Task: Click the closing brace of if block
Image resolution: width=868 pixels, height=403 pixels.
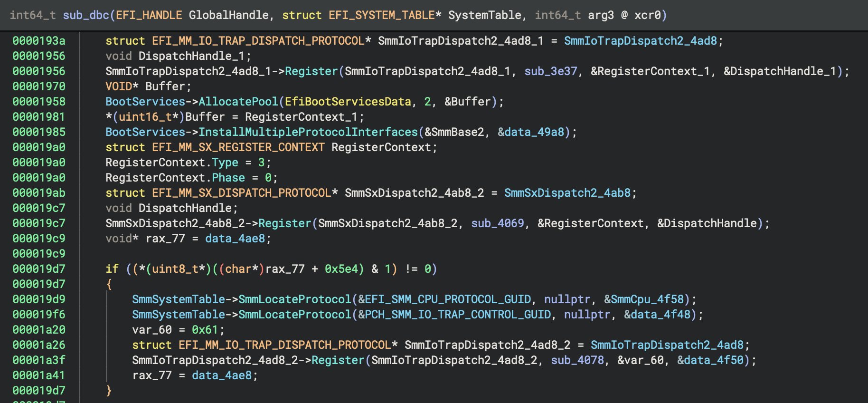Action: [109, 391]
